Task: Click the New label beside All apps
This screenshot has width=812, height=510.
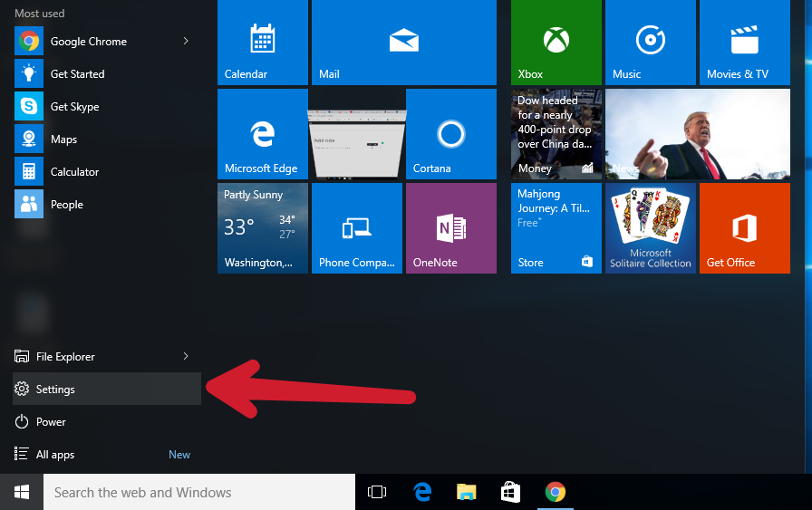Action: coord(179,454)
